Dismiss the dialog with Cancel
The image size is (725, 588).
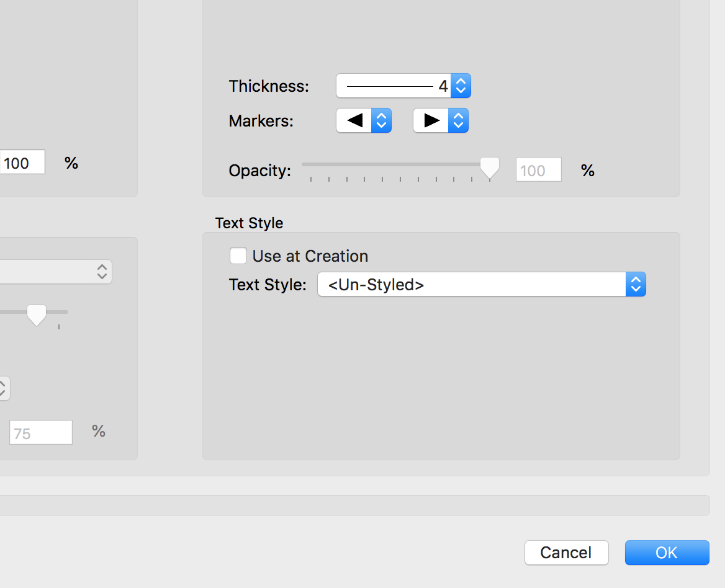(x=565, y=552)
